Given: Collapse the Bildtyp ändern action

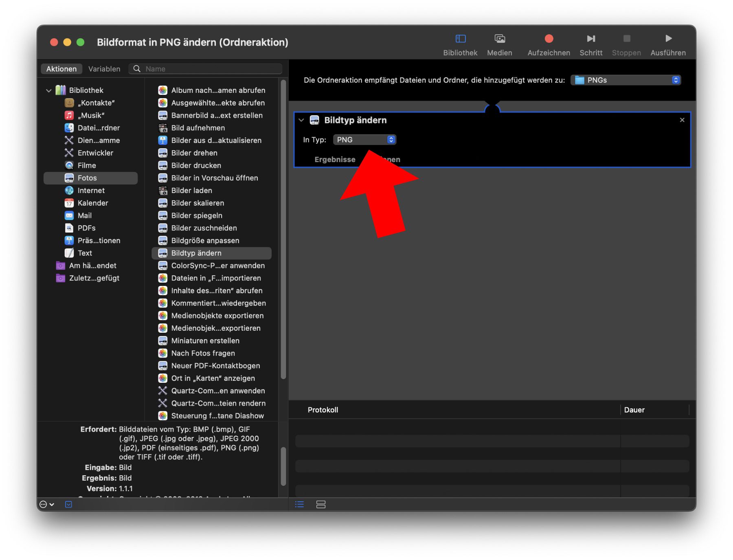Looking at the screenshot, I should coord(301,120).
